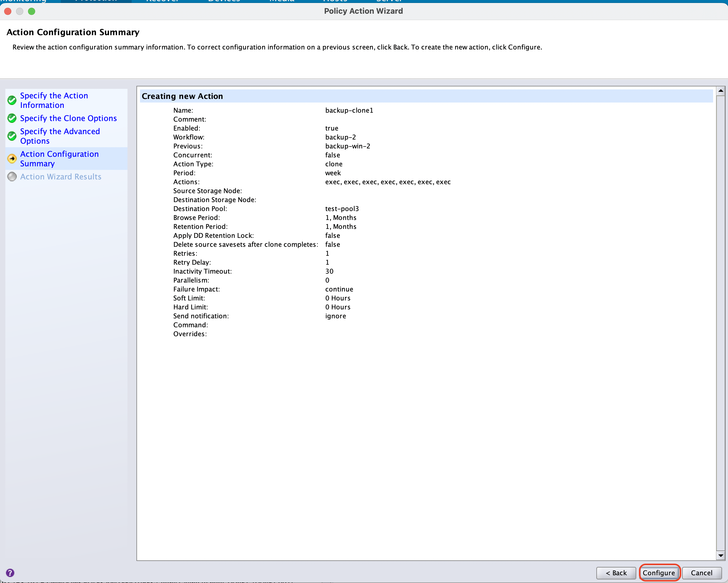Click the Apply DD Retention Lock label
The width and height of the screenshot is (728, 583).
213,236
